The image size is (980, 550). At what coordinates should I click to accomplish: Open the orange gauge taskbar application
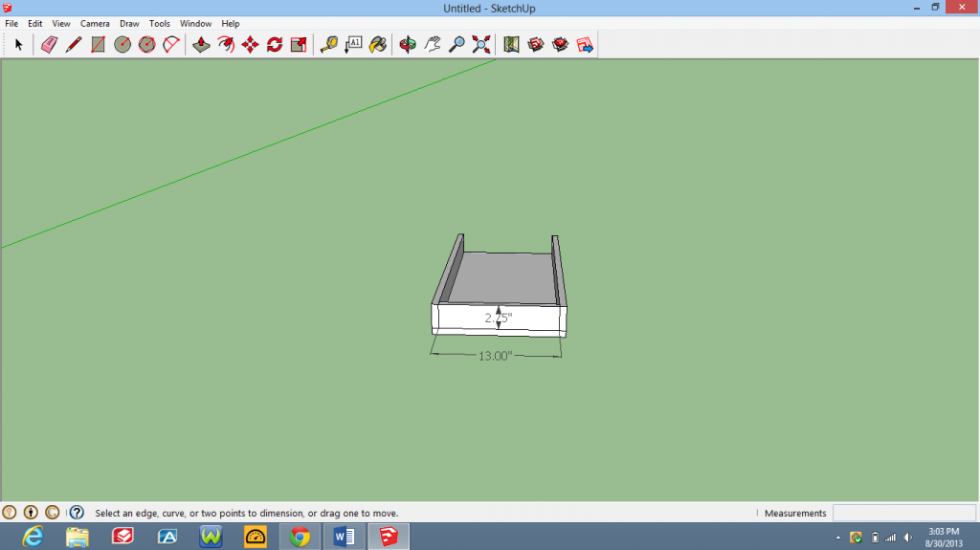tap(255, 537)
